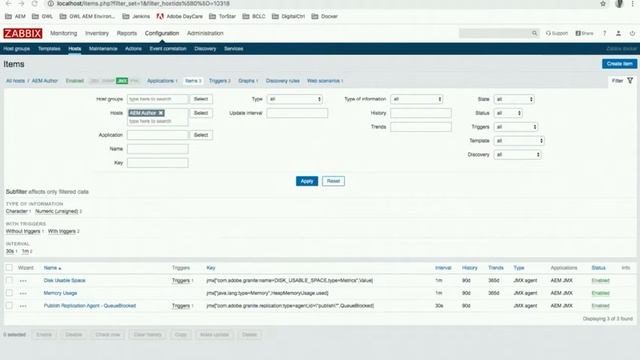Screen dimensions: 640x360
Task: Click Select button next to Host groups
Action: 200,99
